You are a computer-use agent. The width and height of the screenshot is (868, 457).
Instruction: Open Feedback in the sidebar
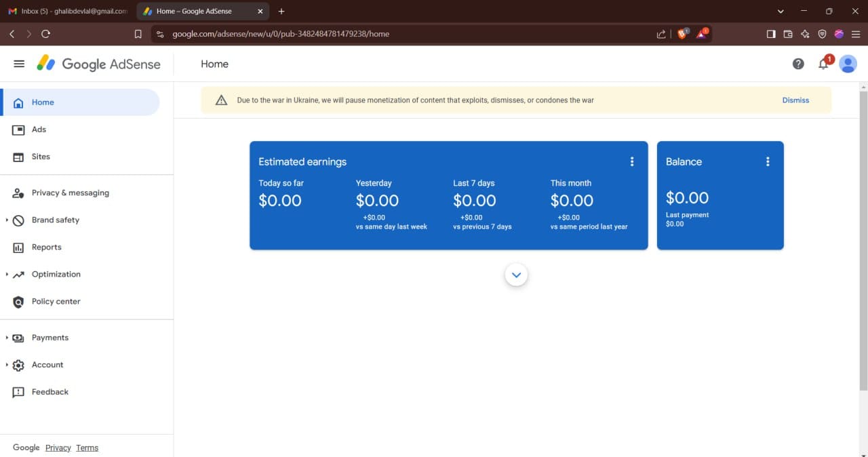(80, 392)
